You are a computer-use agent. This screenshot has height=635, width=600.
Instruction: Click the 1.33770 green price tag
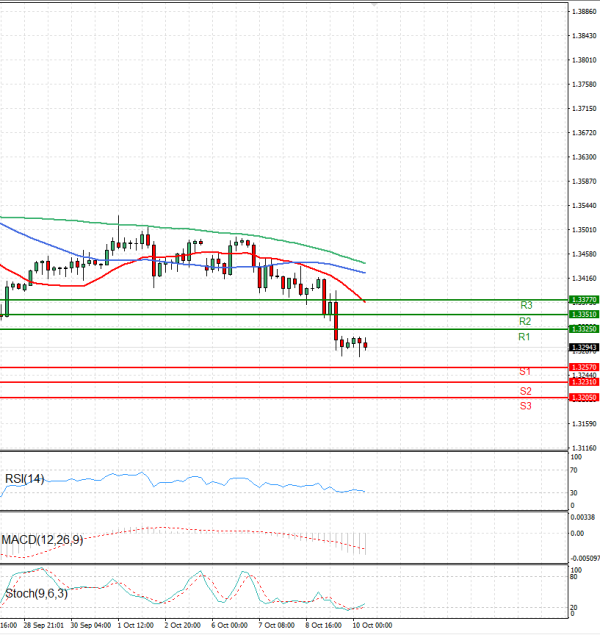point(583,299)
